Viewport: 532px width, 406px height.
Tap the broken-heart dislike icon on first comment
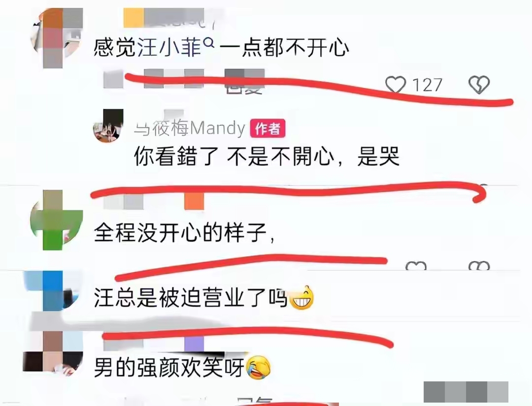[479, 85]
